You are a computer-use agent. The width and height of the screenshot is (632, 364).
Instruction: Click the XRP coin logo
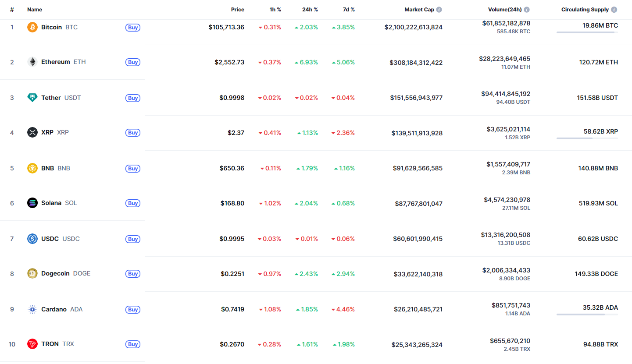coord(32,132)
